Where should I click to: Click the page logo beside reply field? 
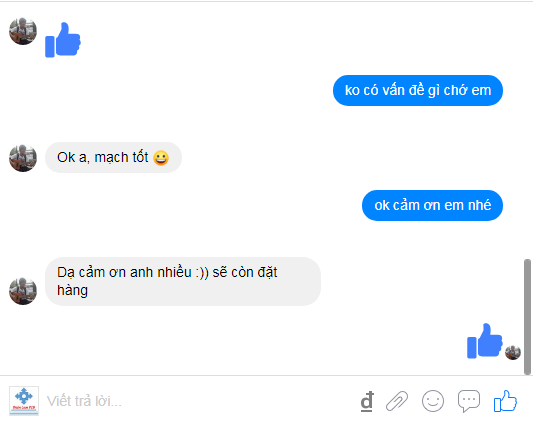coord(24,401)
